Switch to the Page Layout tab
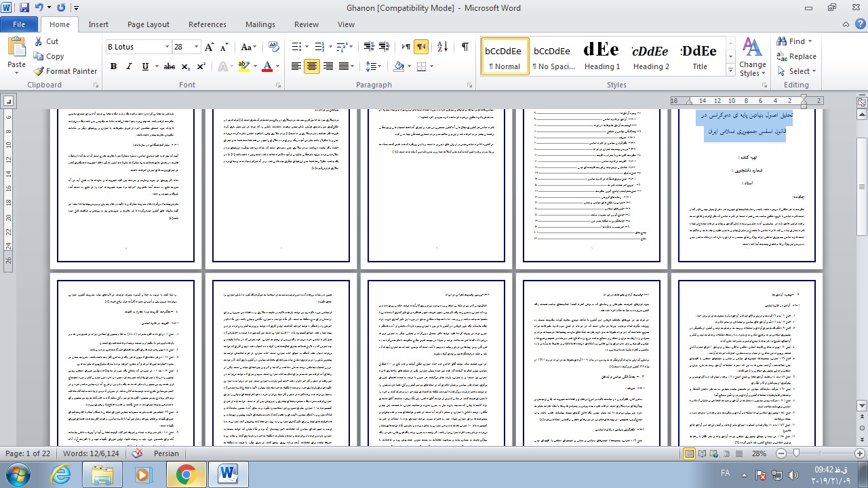The width and height of the screenshot is (868, 488). coord(149,24)
